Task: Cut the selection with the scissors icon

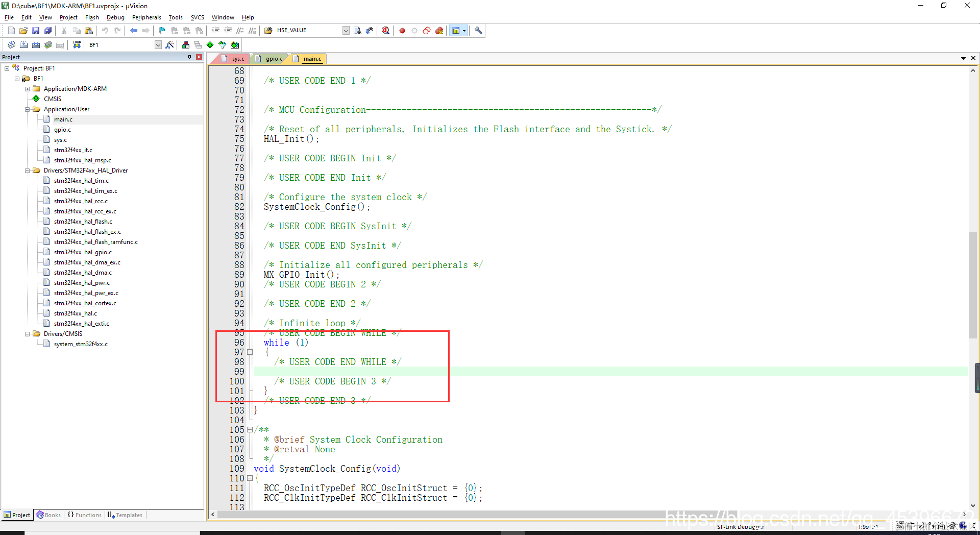Action: point(64,31)
